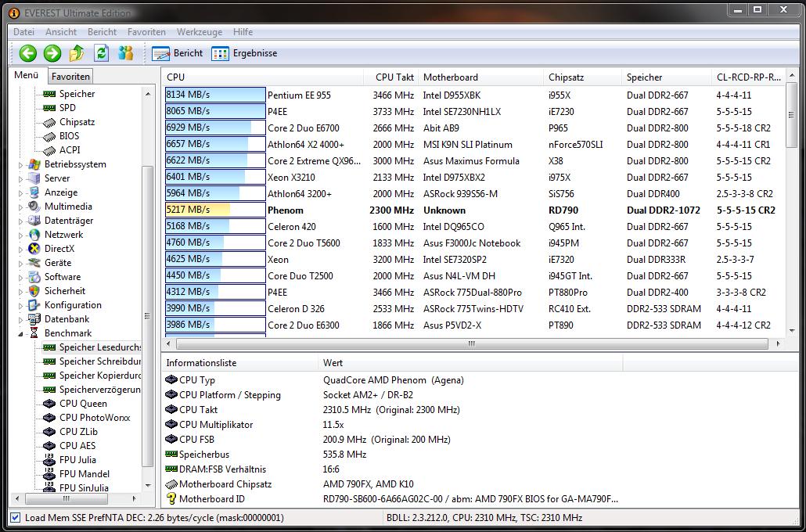Select the BIOS tree item
Screen dimensions: 806x532
[69, 135]
